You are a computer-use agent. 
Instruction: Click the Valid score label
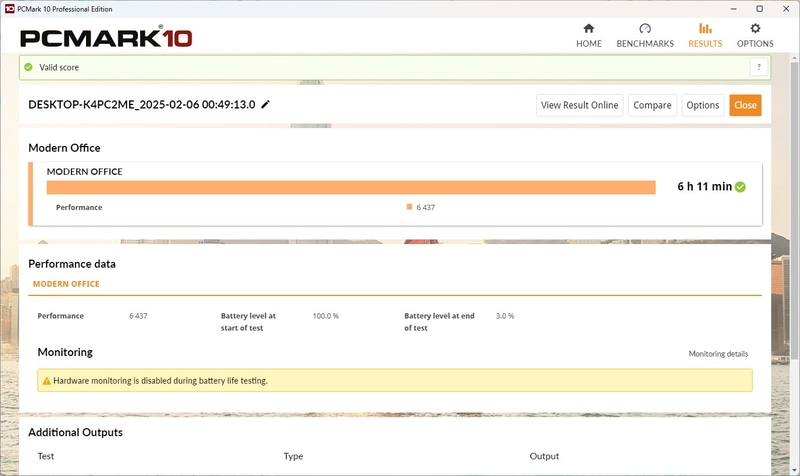coord(59,67)
